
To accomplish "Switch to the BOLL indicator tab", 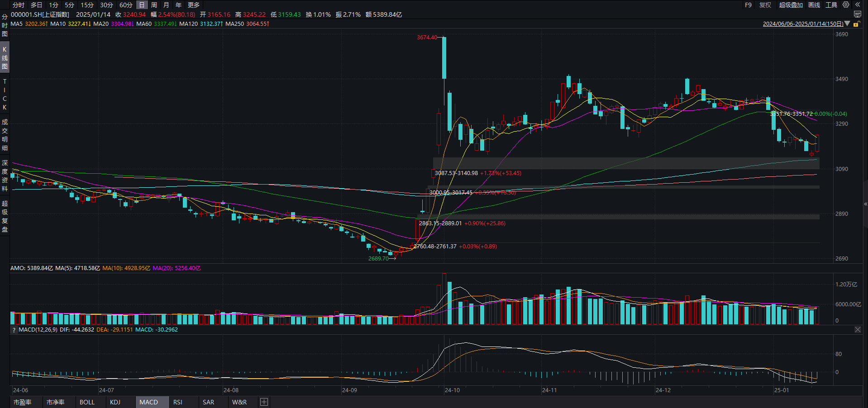I will [x=87, y=402].
